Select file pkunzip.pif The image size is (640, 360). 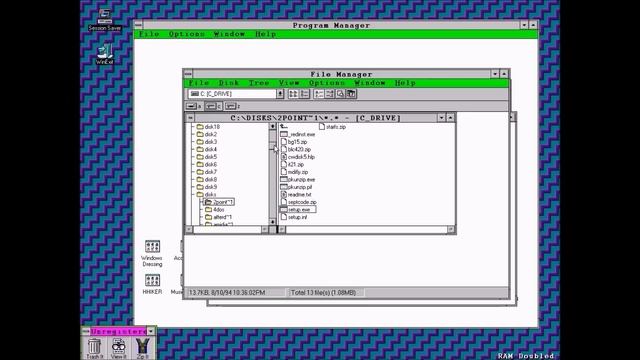pos(297,187)
